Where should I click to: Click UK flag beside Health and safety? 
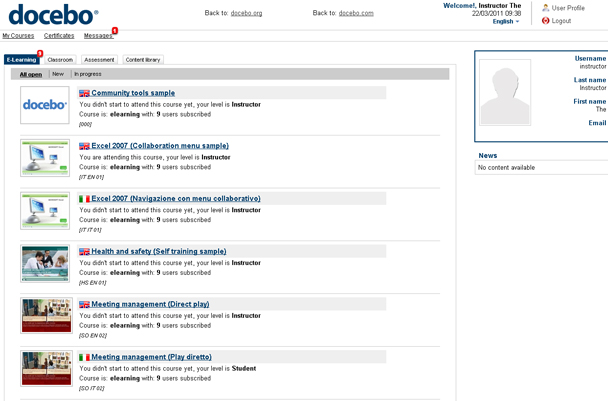pyautogui.click(x=84, y=251)
